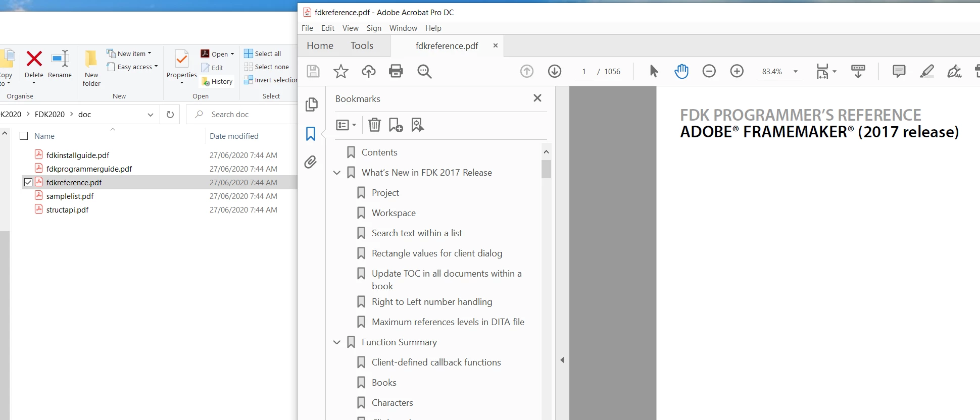Open the Attachments paperclip panel icon
The width and height of the screenshot is (980, 420).
coord(311,162)
